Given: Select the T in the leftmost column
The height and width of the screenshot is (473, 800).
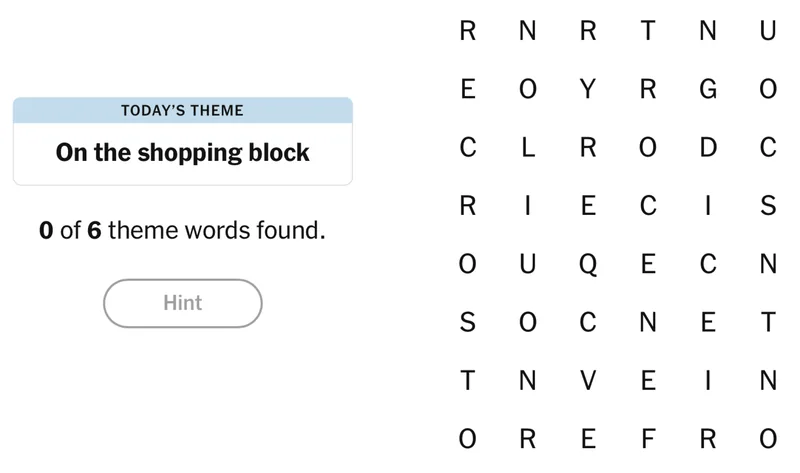Looking at the screenshot, I should point(468,381).
